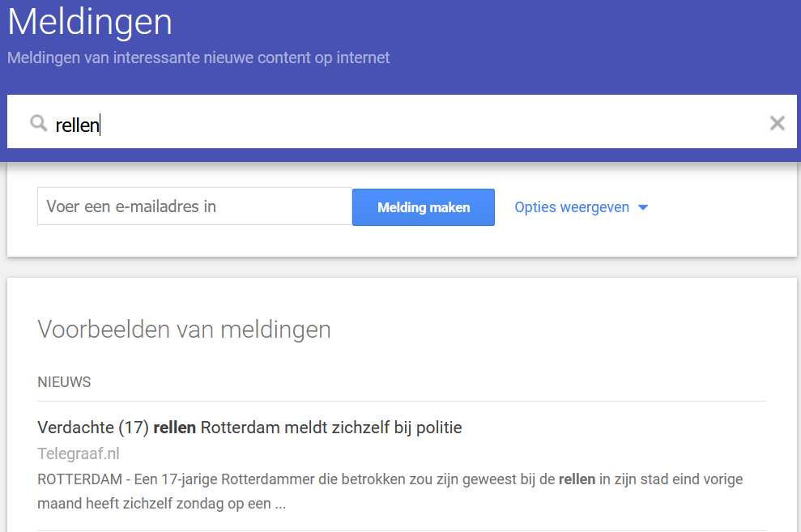Focus the 'Voer een e-mailadres in' field
The image size is (801, 532).
pos(194,206)
